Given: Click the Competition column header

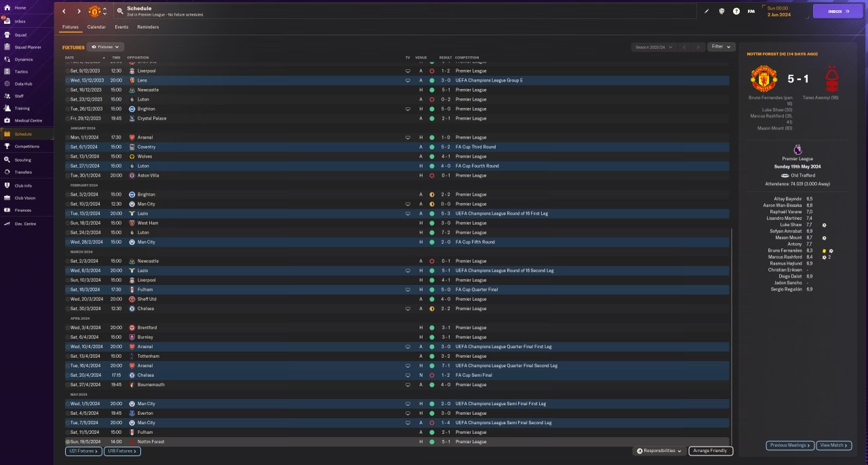Looking at the screenshot, I should [x=467, y=58].
